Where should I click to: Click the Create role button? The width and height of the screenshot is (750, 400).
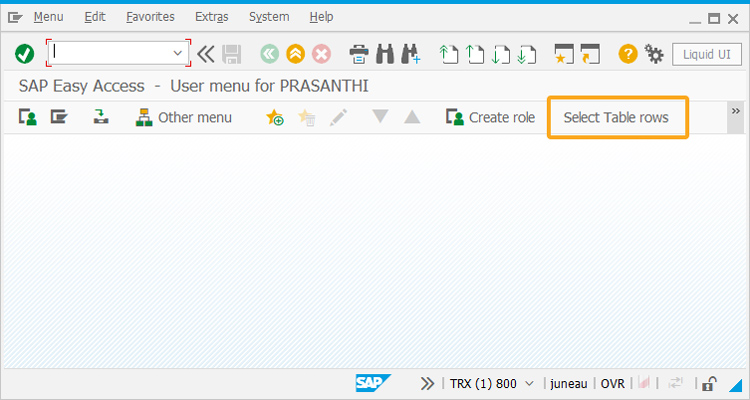point(490,117)
